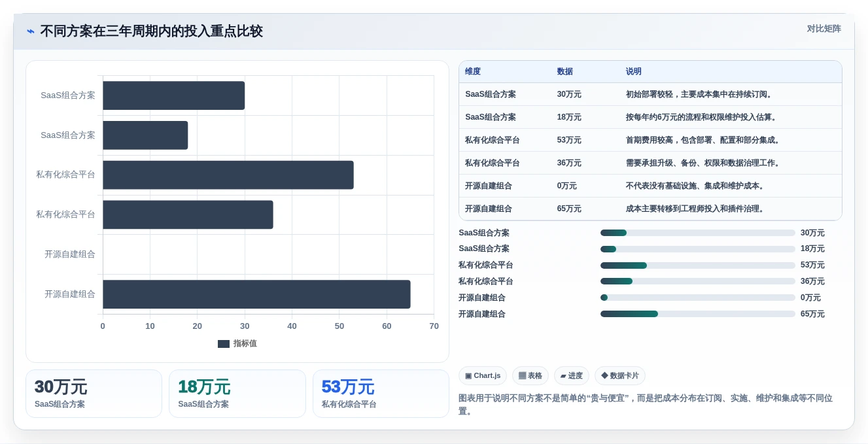Click the 53万元 私有化综合平台 stat card
Viewport: 868px width, 444px height.
click(x=381, y=394)
